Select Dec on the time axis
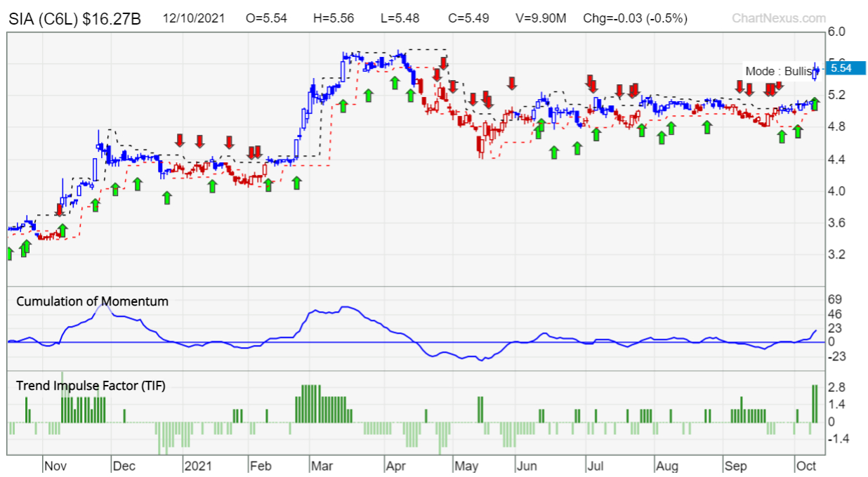Image resolution: width=868 pixels, height=477 pixels. [124, 466]
